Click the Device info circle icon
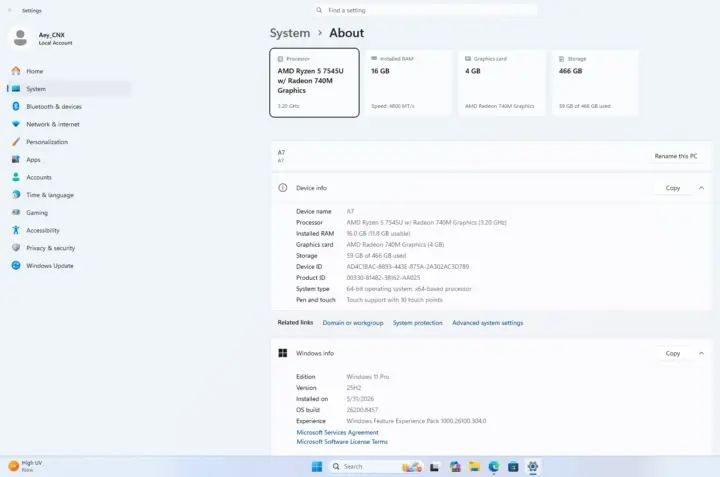 [x=283, y=188]
